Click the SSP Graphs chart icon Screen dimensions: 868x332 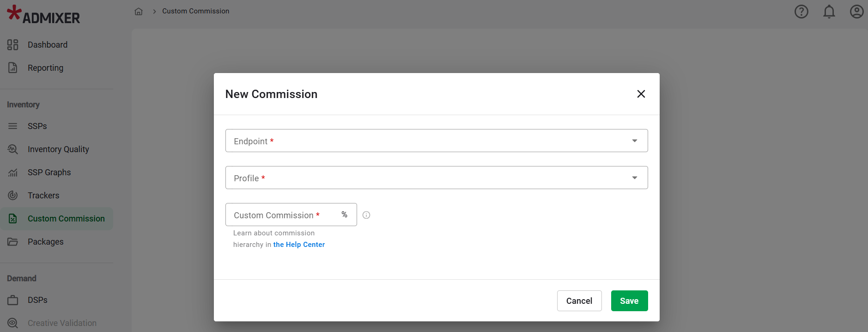12,172
